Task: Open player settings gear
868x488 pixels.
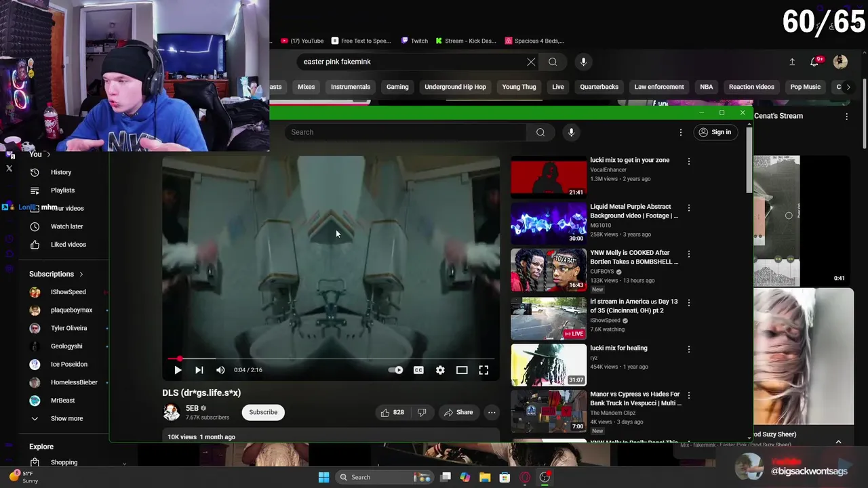Action: click(440, 370)
